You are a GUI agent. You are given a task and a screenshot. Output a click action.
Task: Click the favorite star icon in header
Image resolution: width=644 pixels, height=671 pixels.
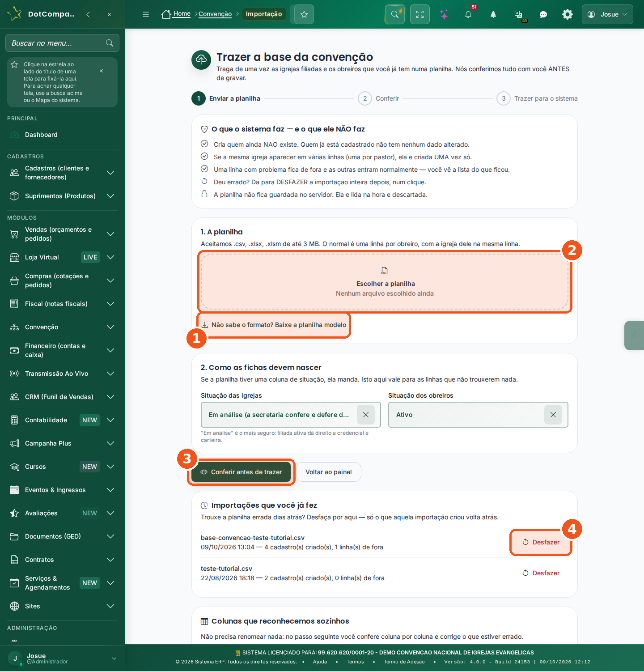(304, 14)
